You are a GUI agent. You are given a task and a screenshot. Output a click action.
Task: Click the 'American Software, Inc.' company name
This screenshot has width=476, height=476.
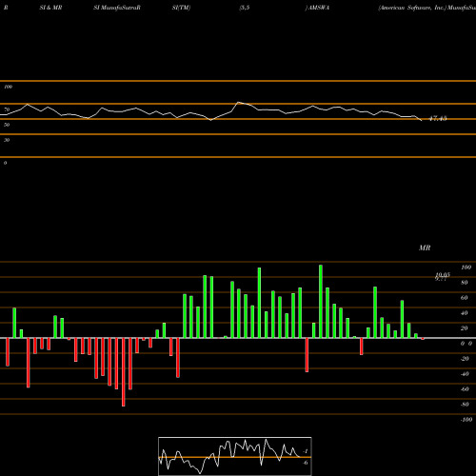coord(412,8)
